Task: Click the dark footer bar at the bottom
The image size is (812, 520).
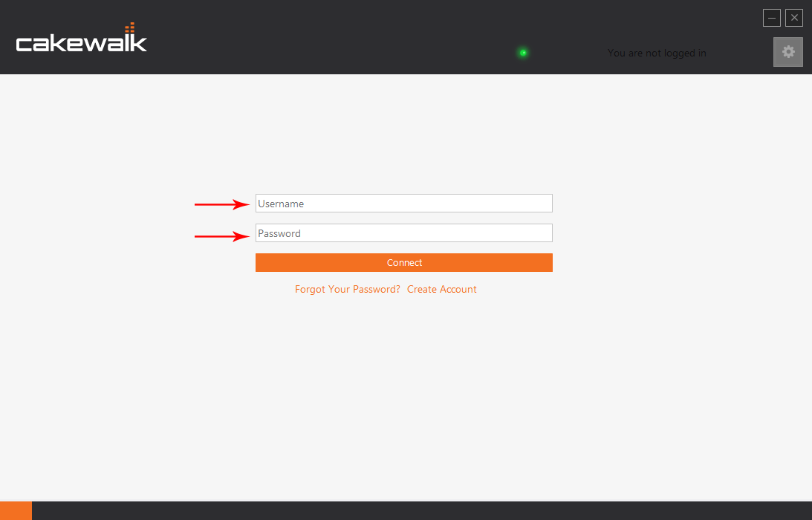Action: tap(416, 510)
